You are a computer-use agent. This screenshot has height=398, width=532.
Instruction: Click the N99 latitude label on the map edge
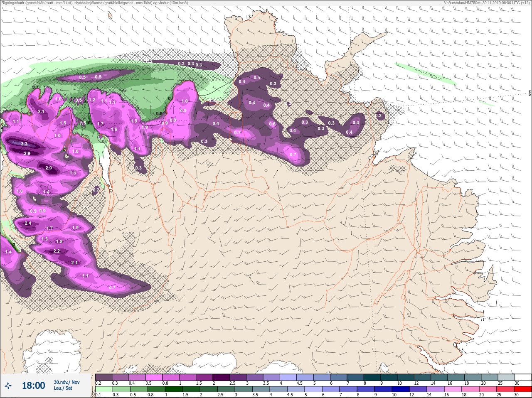pyautogui.click(x=530, y=94)
